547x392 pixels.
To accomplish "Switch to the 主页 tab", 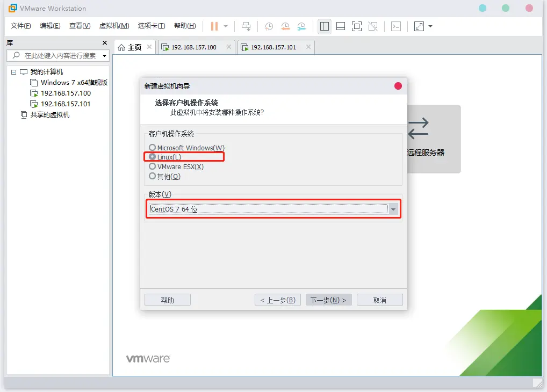I will [134, 47].
